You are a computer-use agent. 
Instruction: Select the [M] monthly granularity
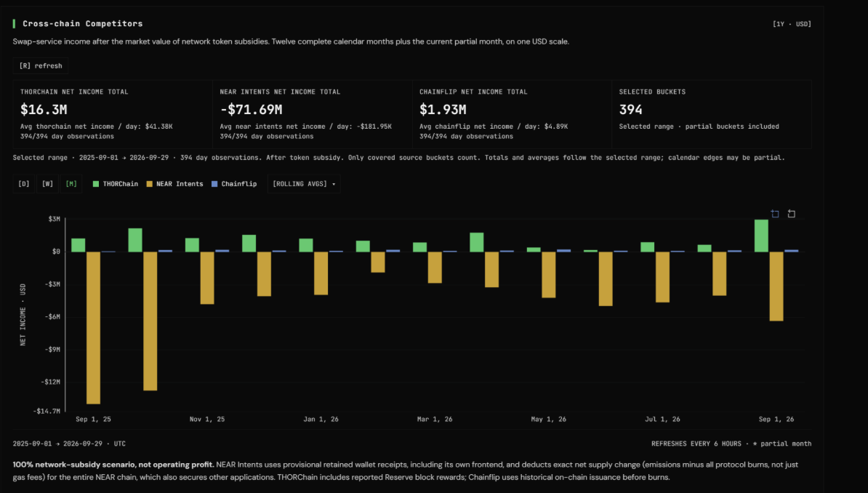pyautogui.click(x=71, y=184)
